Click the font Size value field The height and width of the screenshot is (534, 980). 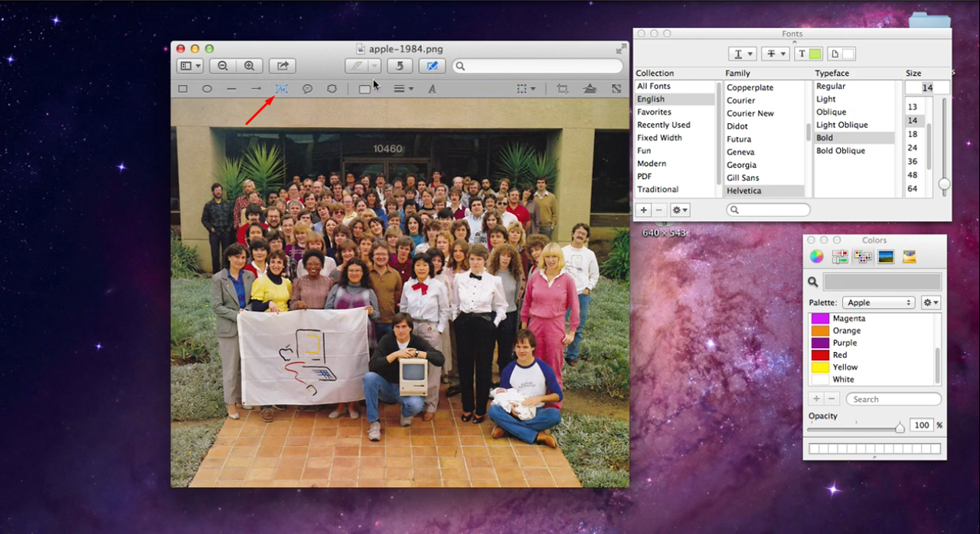tap(927, 88)
